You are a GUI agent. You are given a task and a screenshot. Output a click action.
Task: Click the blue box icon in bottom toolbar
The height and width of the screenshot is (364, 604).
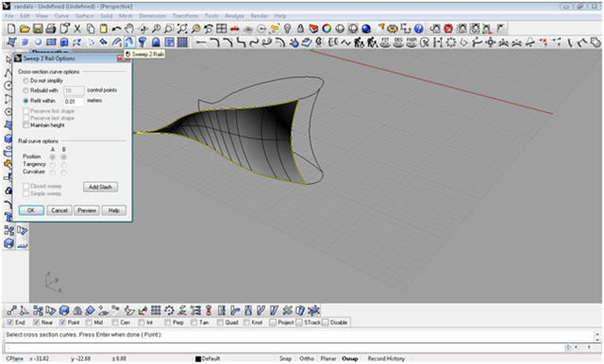[64, 310]
